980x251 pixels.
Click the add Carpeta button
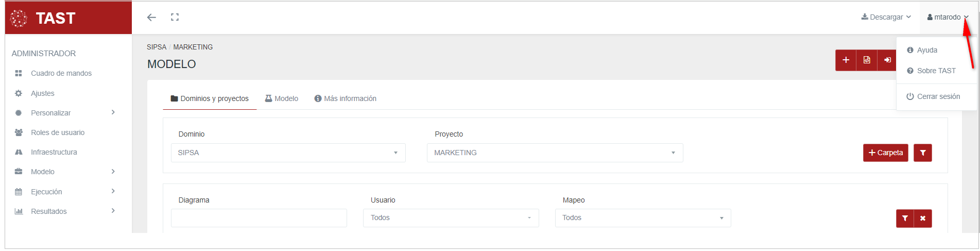(x=885, y=153)
